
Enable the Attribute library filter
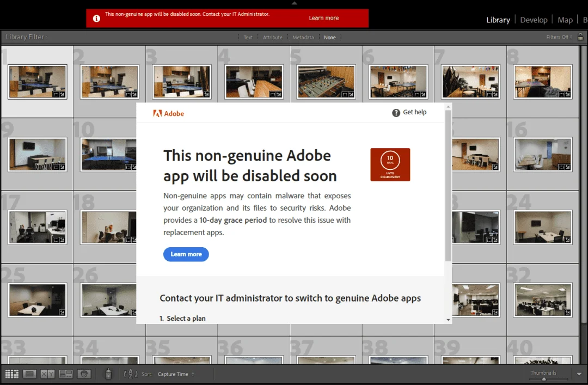coord(273,38)
